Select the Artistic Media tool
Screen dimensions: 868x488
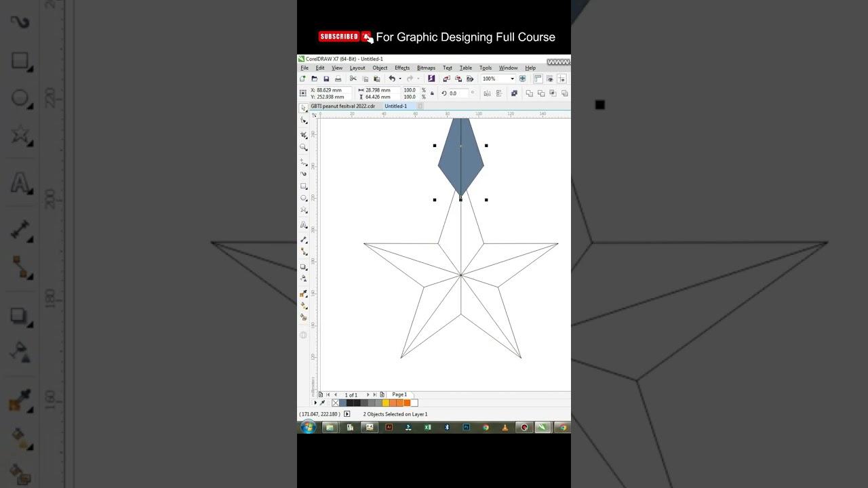click(x=303, y=174)
